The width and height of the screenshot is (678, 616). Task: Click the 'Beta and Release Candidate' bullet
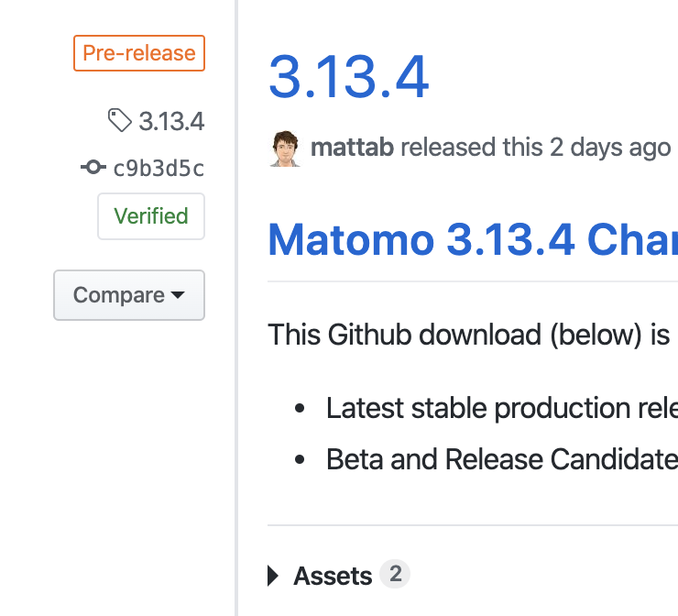[502, 459]
